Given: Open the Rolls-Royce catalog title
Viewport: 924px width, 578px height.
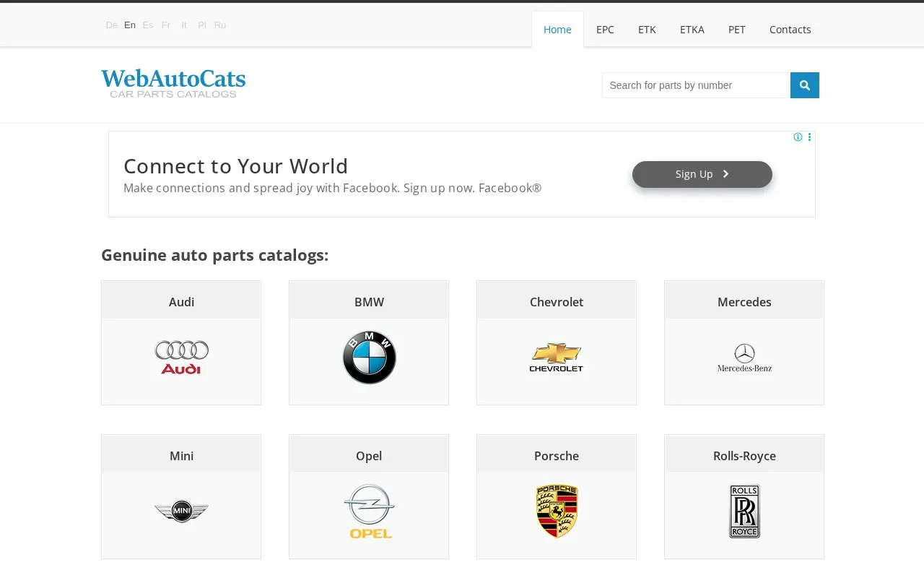Looking at the screenshot, I should point(744,456).
